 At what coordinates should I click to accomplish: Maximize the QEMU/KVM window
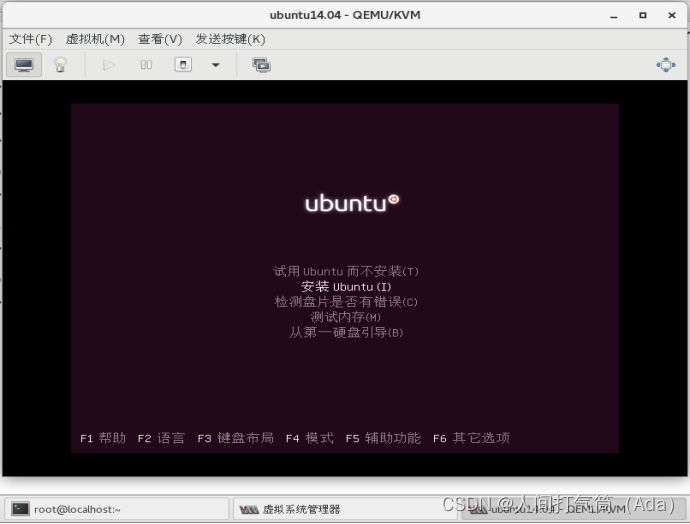point(643,15)
